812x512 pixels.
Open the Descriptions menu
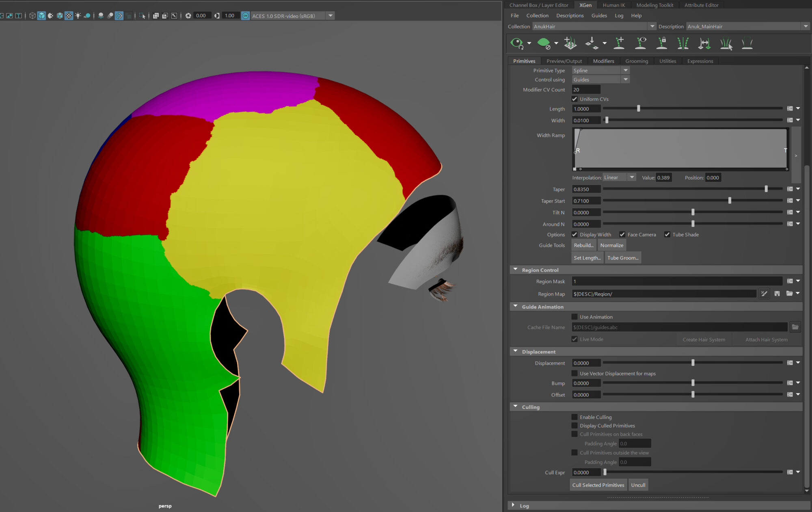pyautogui.click(x=570, y=15)
